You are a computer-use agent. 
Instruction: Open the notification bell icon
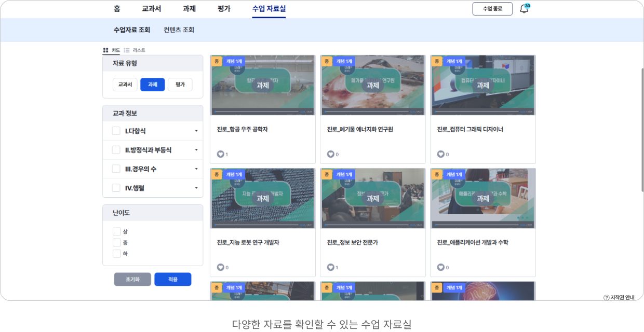(524, 9)
